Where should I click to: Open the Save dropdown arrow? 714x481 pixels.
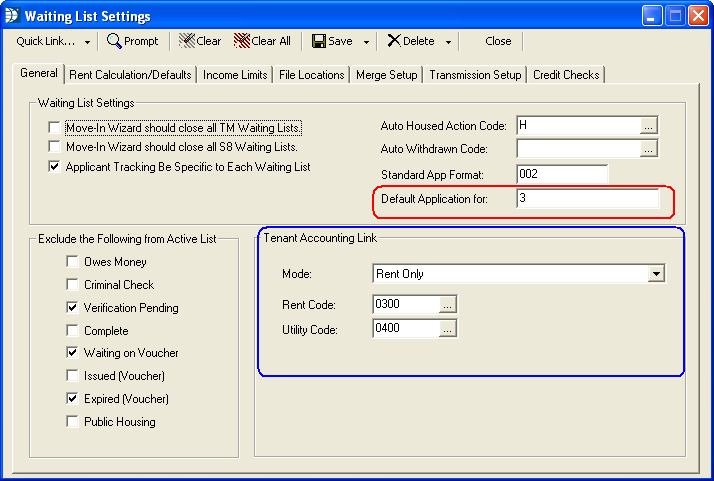367,42
